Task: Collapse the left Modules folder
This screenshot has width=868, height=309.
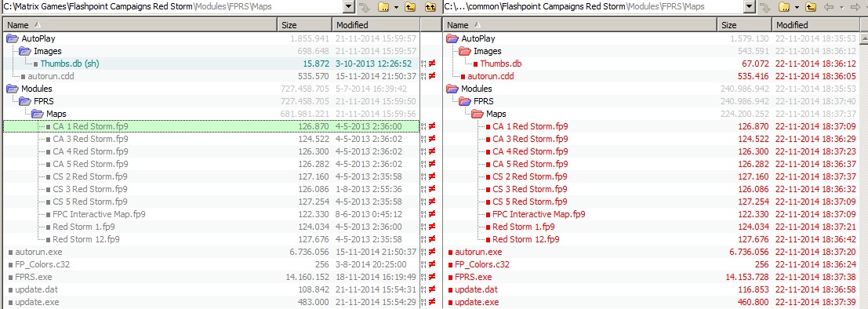Action: click(13, 89)
